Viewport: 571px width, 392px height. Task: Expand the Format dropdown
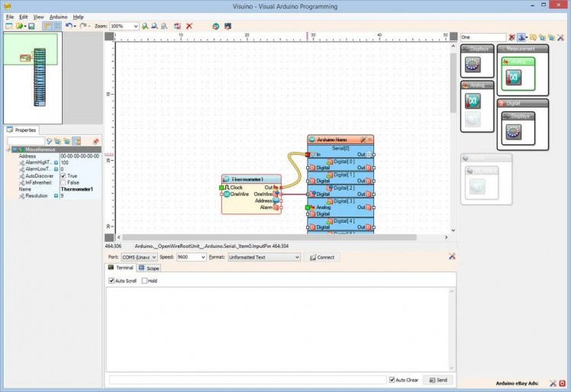[297, 258]
